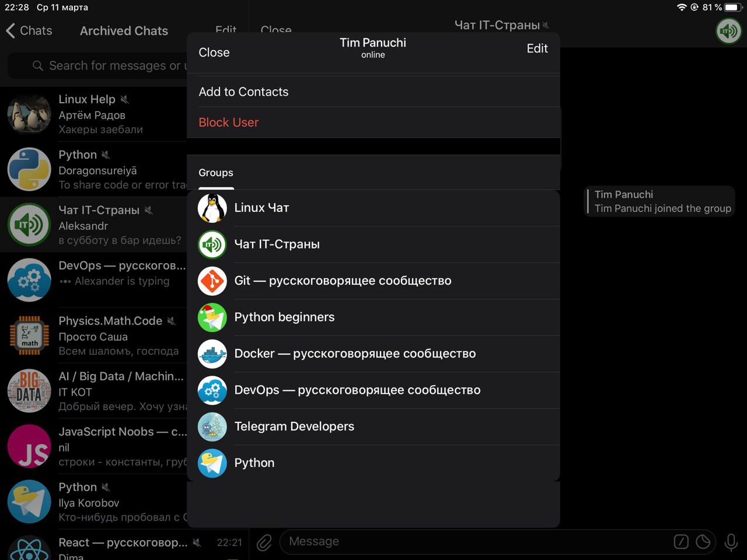Go back to Chats

pyautogui.click(x=29, y=31)
